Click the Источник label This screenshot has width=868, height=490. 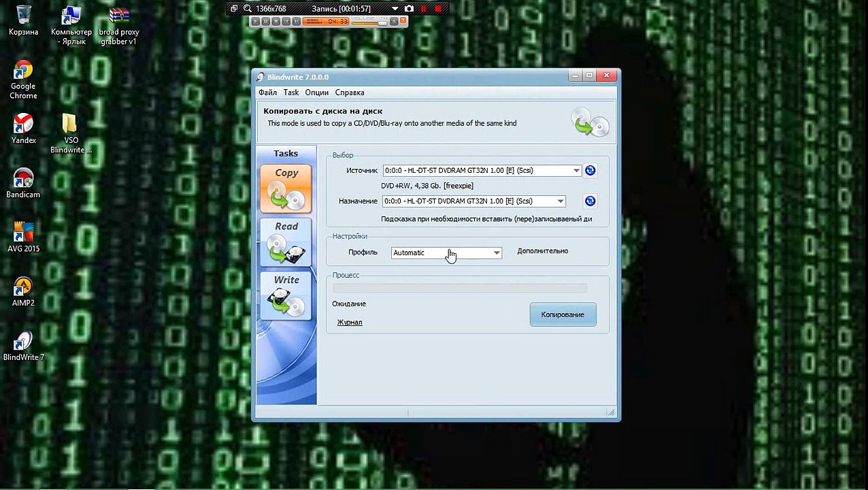(362, 170)
